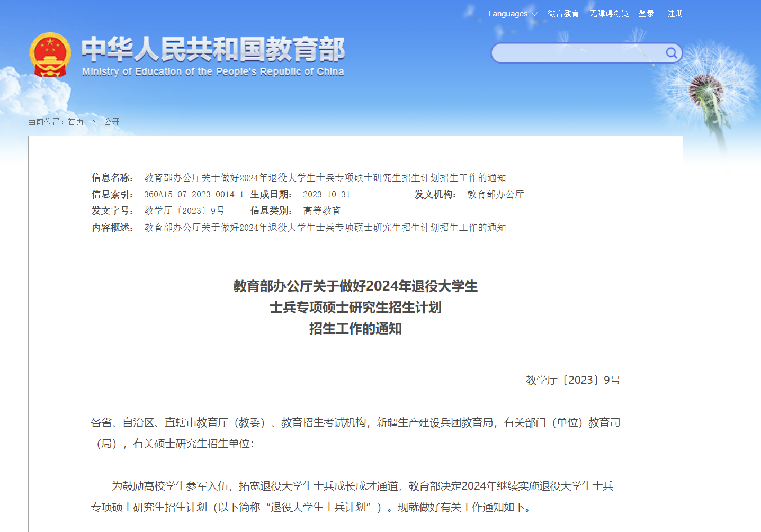Click the right-aligned document number 教学厅〔2023〕9号

pos(572,380)
